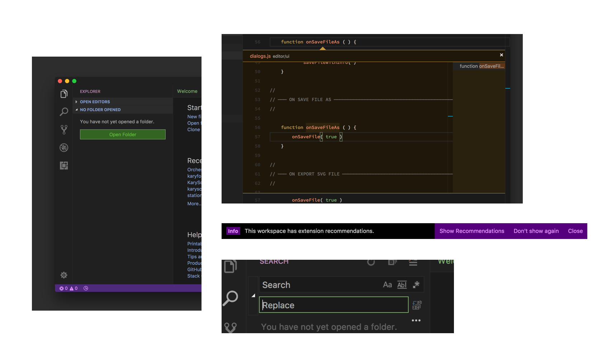This screenshot has width=616, height=364.
Task: Click the Show Recommendations button
Action: point(472,231)
